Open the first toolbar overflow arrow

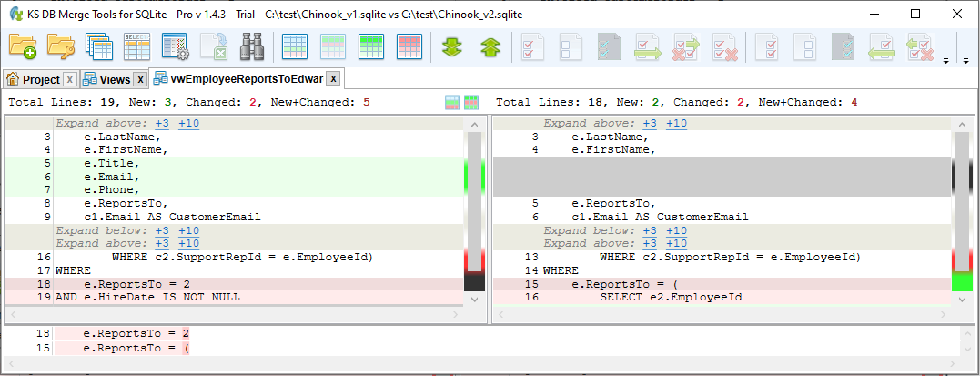pyautogui.click(x=945, y=61)
